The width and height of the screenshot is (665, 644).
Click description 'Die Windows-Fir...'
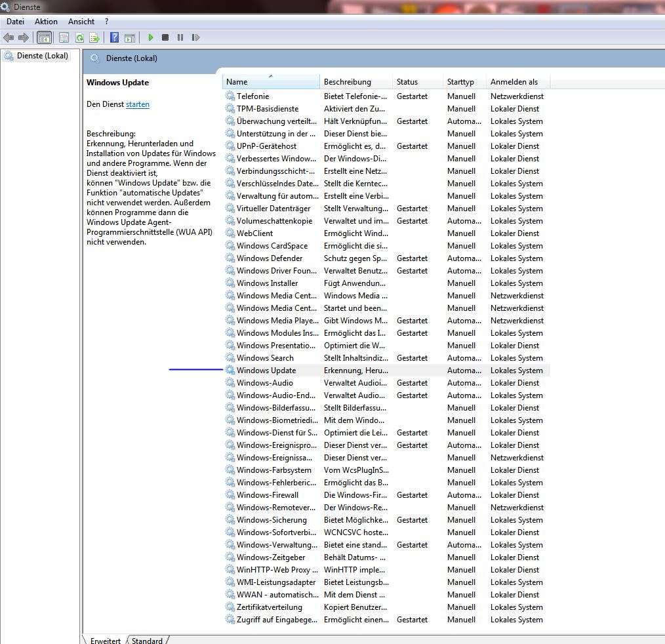(355, 494)
